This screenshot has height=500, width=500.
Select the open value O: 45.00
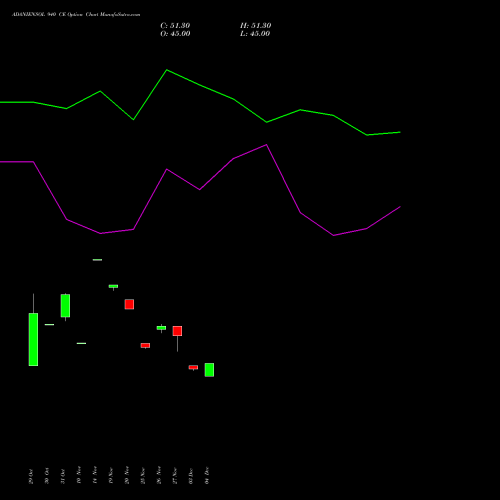175,34
